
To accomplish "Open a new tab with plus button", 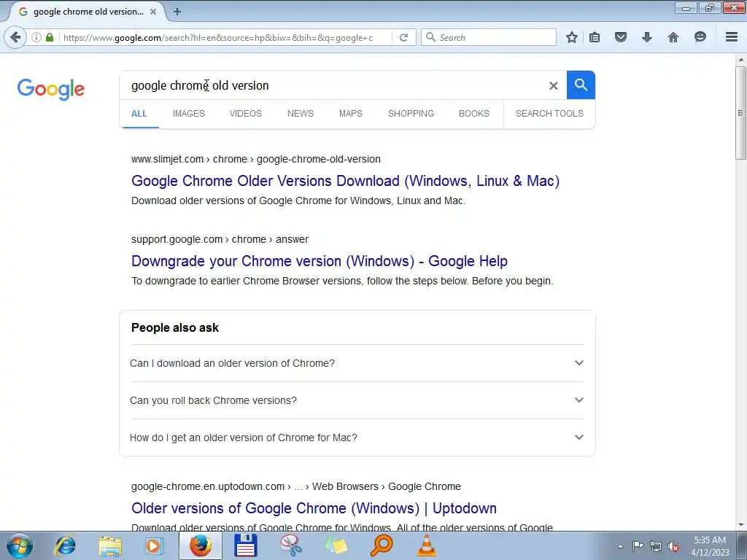I will 177,12.
